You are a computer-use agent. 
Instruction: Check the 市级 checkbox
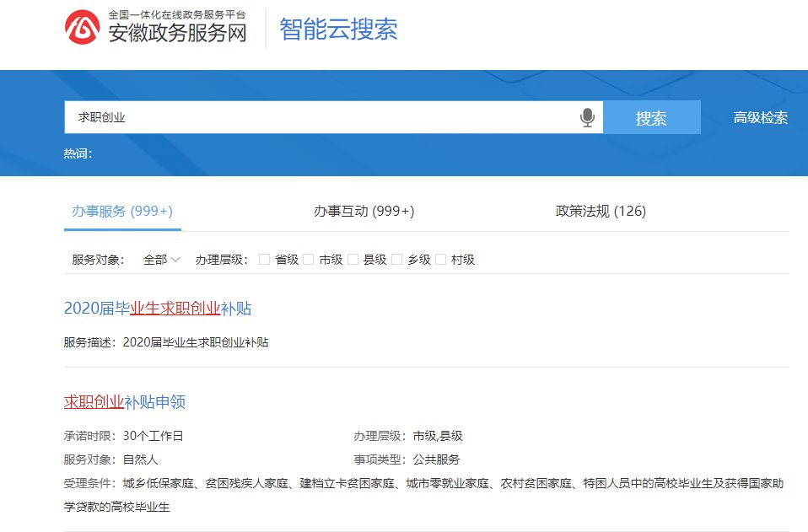click(308, 260)
